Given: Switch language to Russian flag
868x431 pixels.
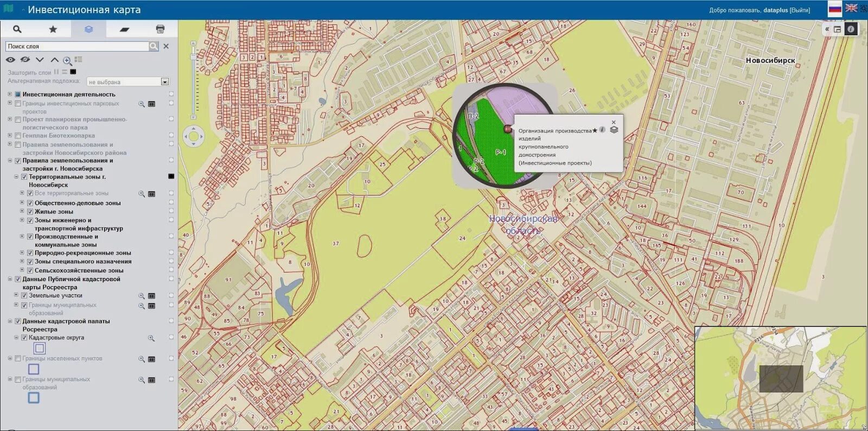Looking at the screenshot, I should click(x=834, y=8).
